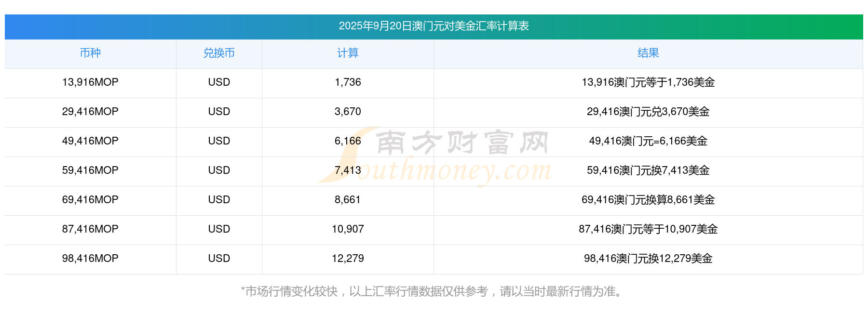868x313 pixels.
Task: Click the calculated value 10,907
Action: [x=348, y=229]
